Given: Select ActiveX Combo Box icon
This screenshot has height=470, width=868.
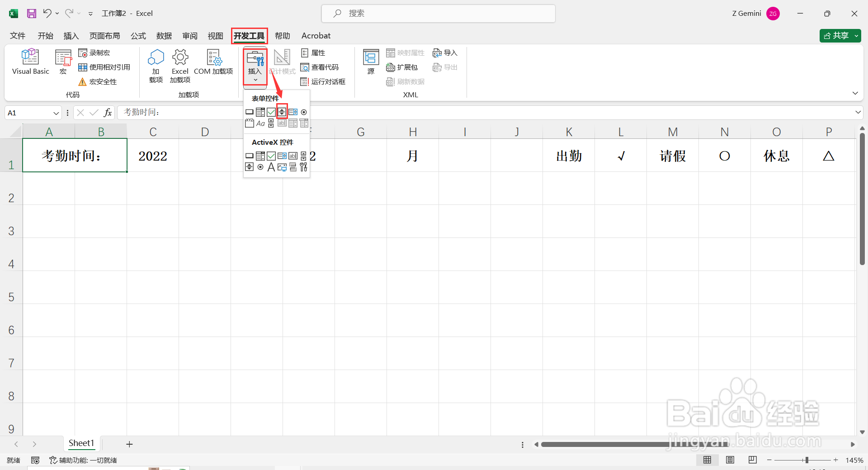Looking at the screenshot, I should coord(260,156).
